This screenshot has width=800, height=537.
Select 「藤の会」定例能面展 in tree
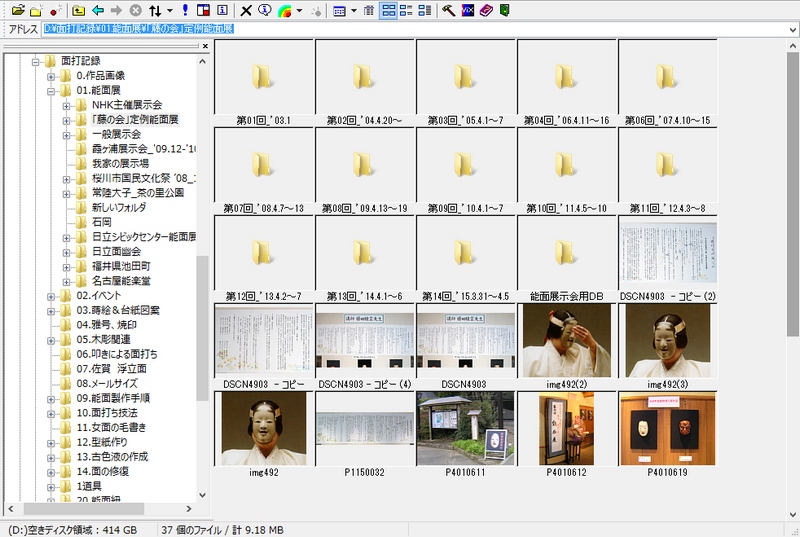[x=135, y=120]
